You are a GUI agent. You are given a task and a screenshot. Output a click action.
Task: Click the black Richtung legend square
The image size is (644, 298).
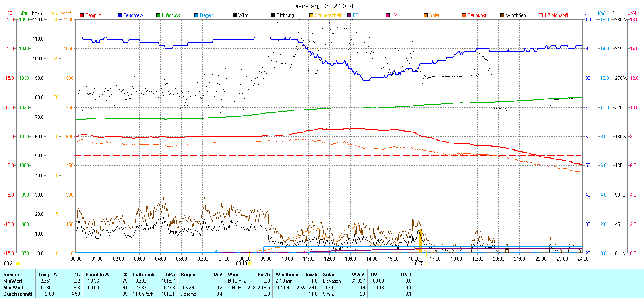click(273, 15)
